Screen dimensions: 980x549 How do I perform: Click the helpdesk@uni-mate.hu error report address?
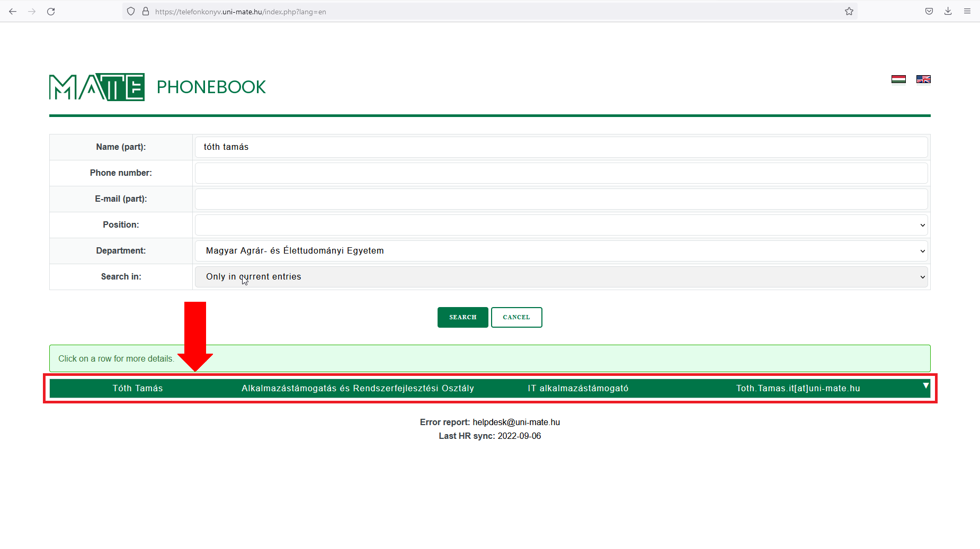pos(516,422)
